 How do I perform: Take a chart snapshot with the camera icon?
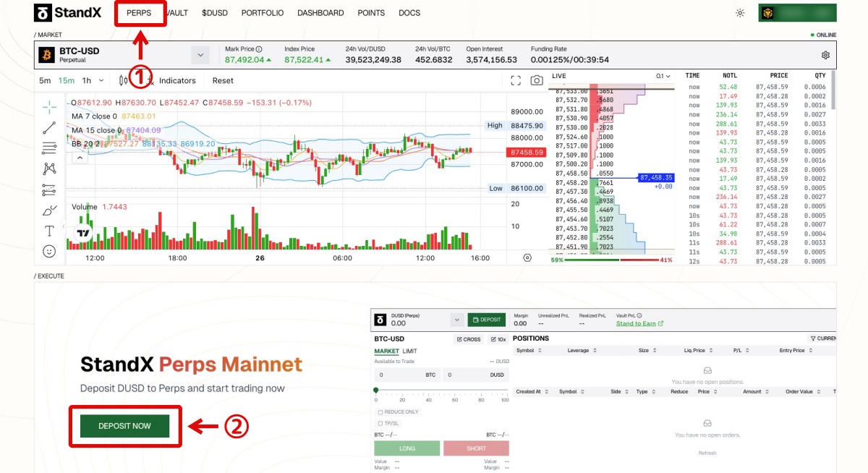point(536,80)
